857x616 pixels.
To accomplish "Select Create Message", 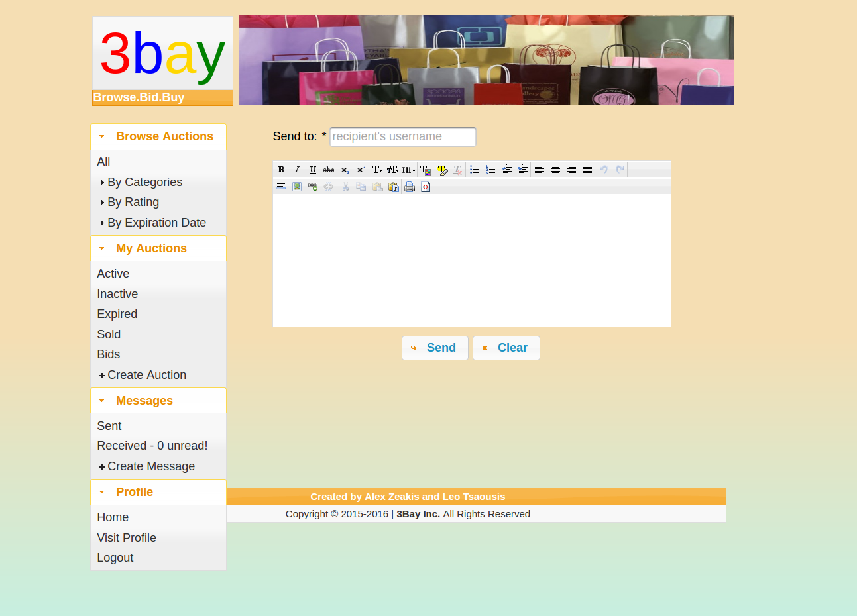I will tap(146, 466).
